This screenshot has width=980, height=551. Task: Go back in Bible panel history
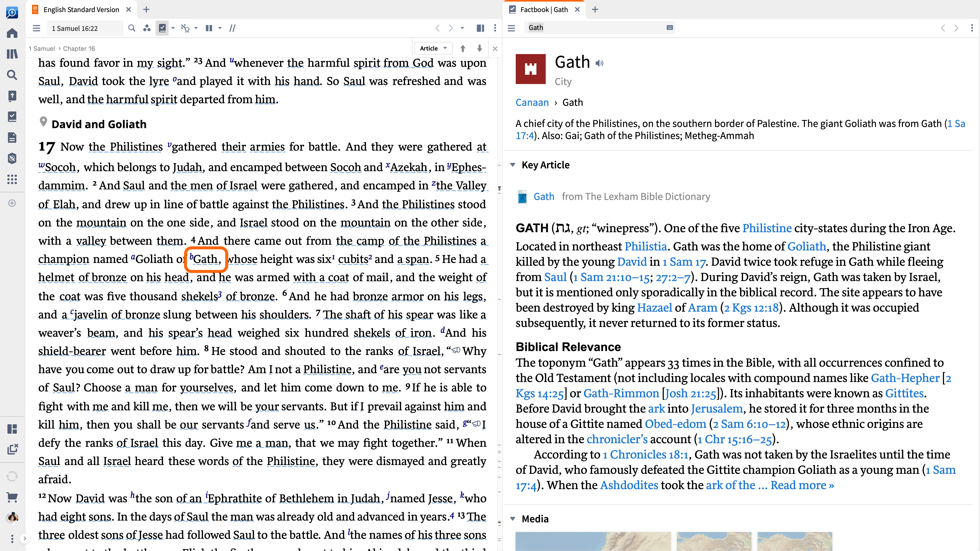tap(438, 28)
